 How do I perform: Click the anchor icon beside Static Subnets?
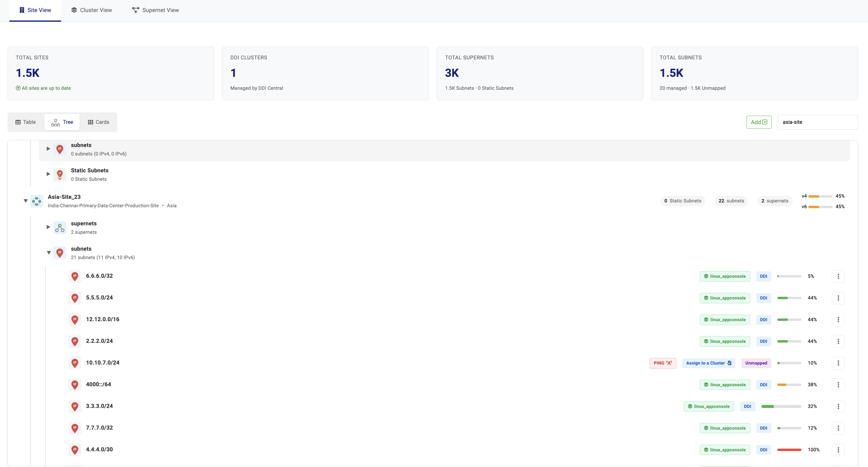click(x=60, y=174)
